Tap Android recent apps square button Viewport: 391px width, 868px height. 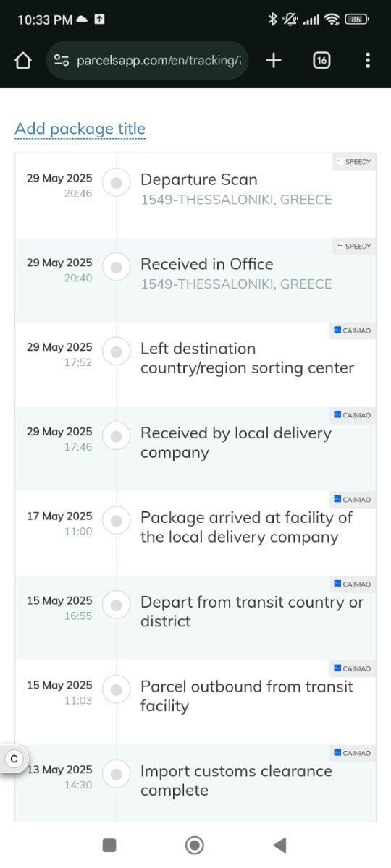tap(109, 845)
